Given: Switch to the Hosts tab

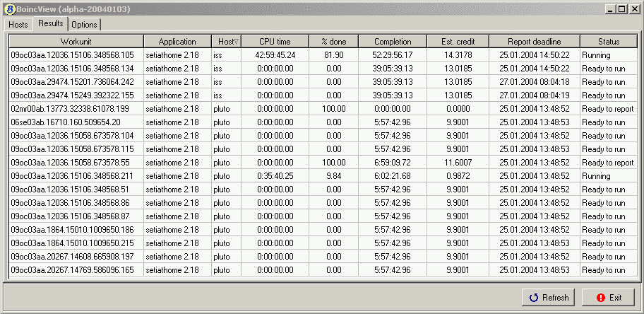Looking at the screenshot, I should [18, 25].
